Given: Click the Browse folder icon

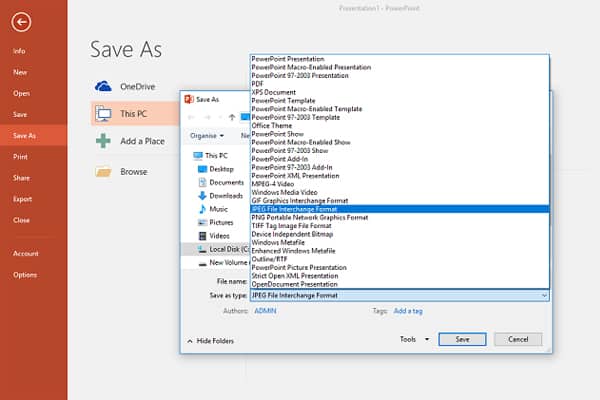Looking at the screenshot, I should [102, 171].
